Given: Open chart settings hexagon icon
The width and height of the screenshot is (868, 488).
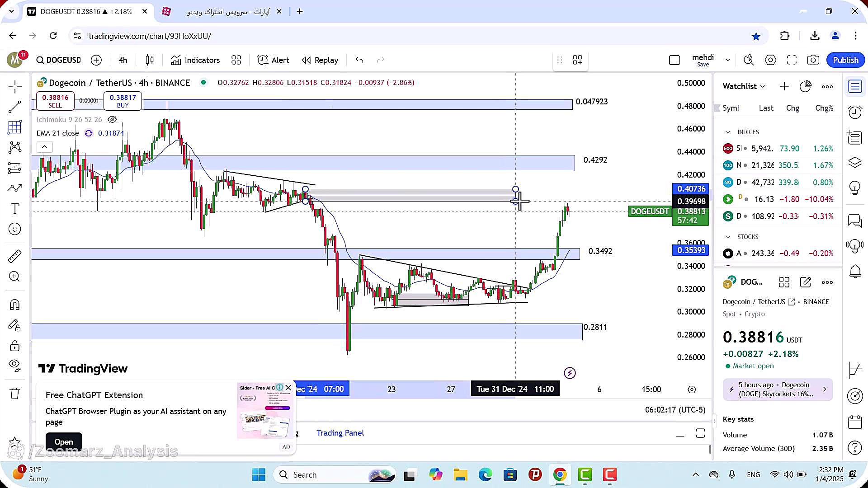Looking at the screenshot, I should click(x=770, y=60).
